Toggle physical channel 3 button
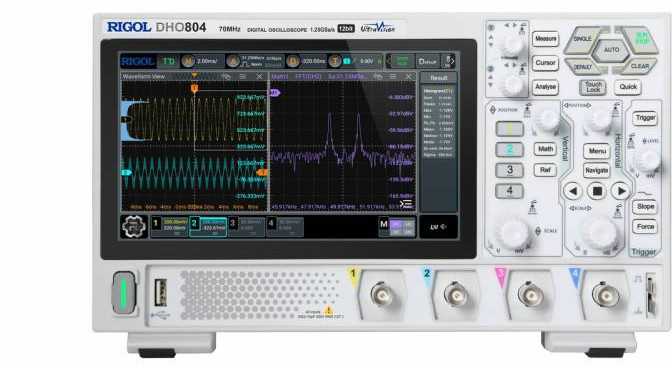 click(x=510, y=170)
